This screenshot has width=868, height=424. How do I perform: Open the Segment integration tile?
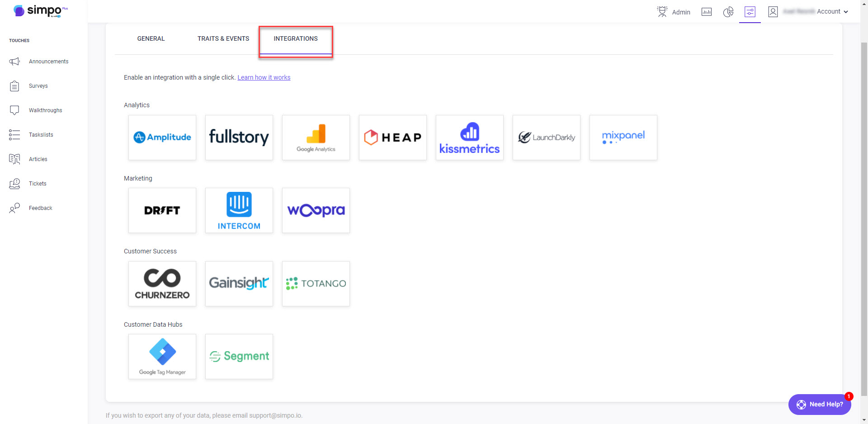(x=239, y=357)
